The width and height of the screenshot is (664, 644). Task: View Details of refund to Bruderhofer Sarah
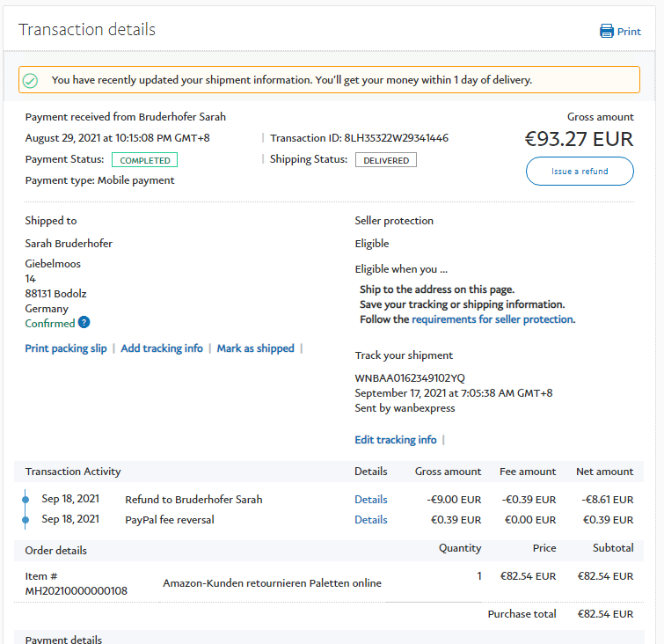pyautogui.click(x=370, y=500)
